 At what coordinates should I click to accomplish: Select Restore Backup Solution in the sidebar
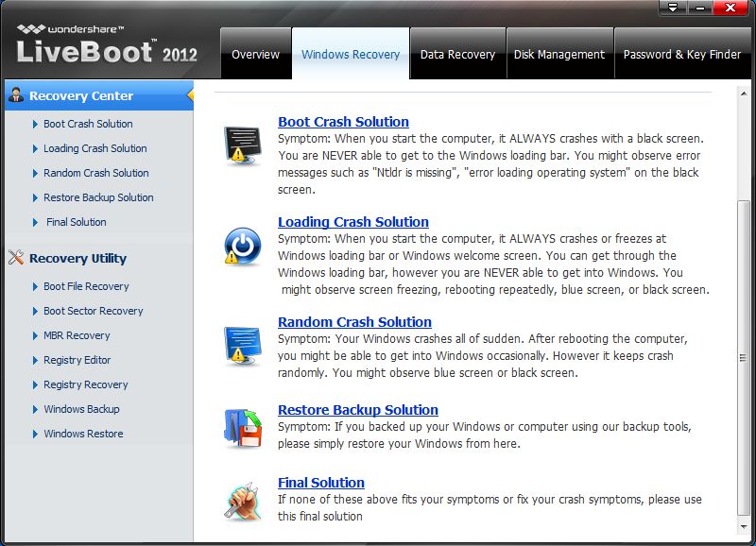click(98, 197)
